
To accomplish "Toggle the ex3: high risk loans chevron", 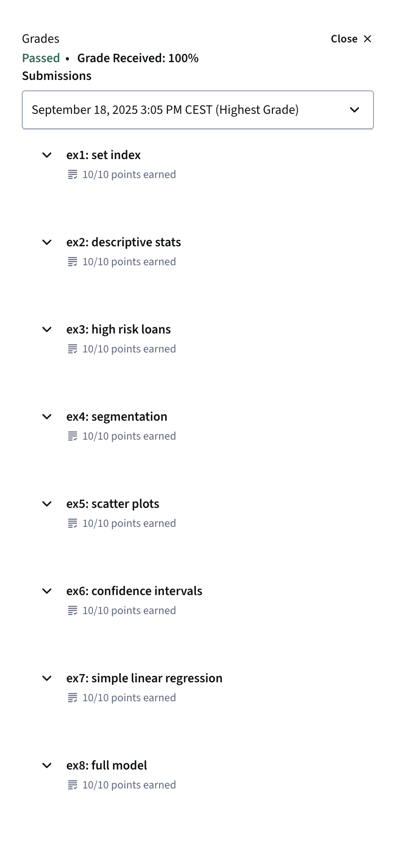I will point(47,329).
